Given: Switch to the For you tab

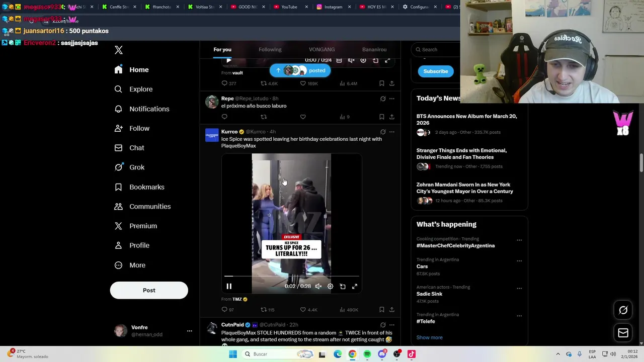Looking at the screenshot, I should (x=222, y=49).
